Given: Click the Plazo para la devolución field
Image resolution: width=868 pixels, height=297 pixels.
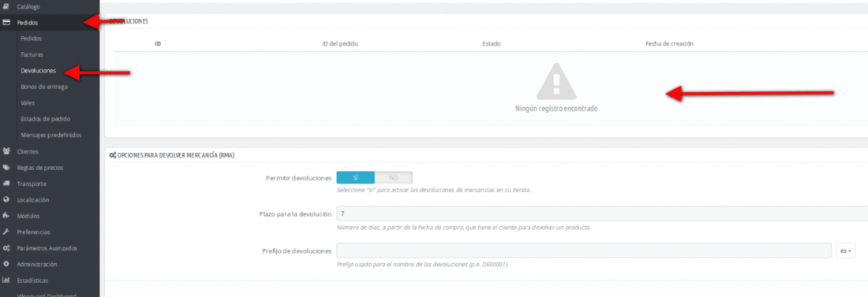Looking at the screenshot, I should (x=602, y=213).
